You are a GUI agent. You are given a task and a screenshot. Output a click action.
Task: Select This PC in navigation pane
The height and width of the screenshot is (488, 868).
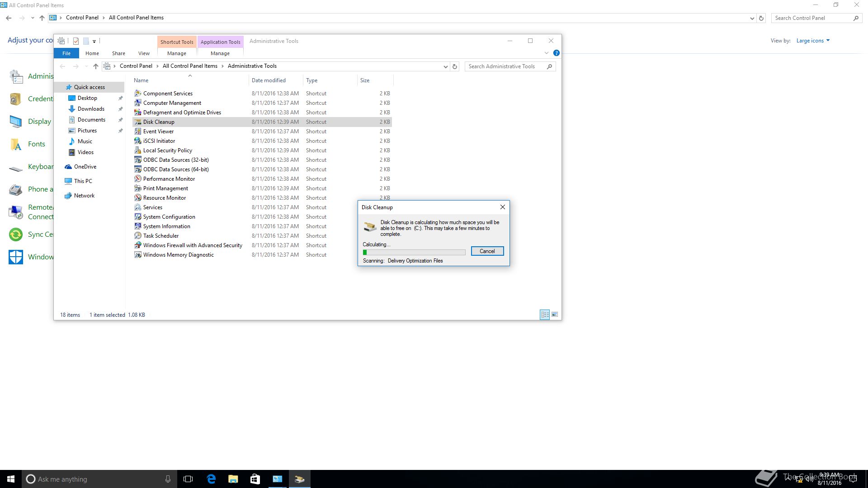83,181
